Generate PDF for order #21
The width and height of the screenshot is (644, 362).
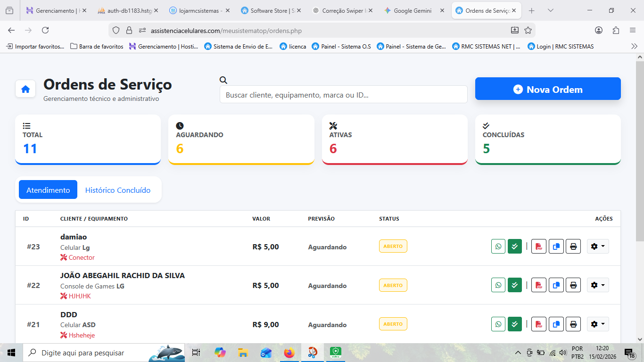[x=539, y=324]
